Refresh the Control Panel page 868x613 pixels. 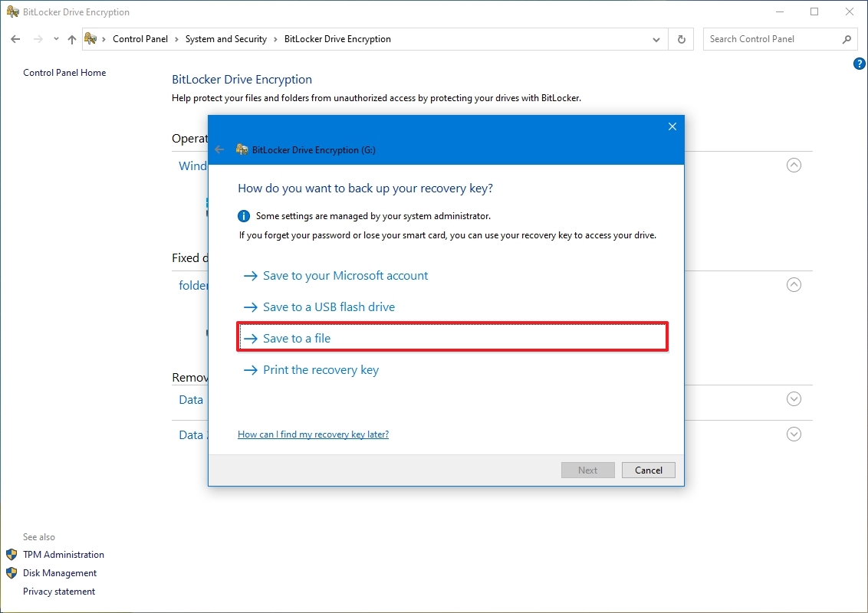682,39
